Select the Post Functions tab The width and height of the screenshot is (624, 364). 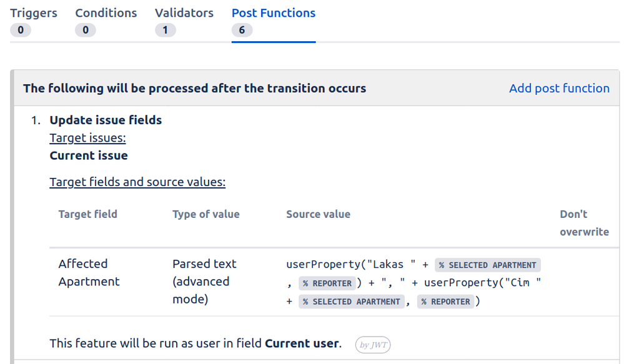273,13
